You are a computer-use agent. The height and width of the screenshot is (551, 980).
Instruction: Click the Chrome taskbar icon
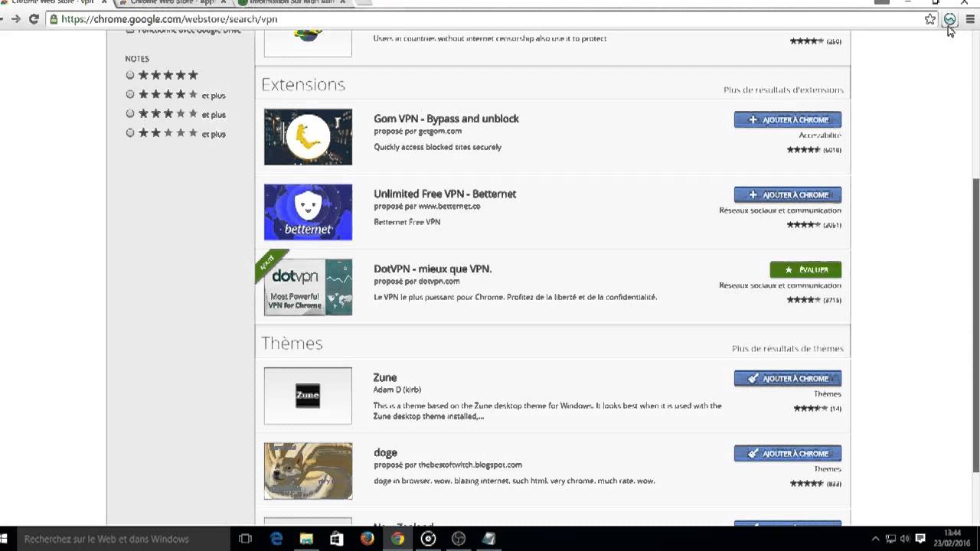click(397, 539)
